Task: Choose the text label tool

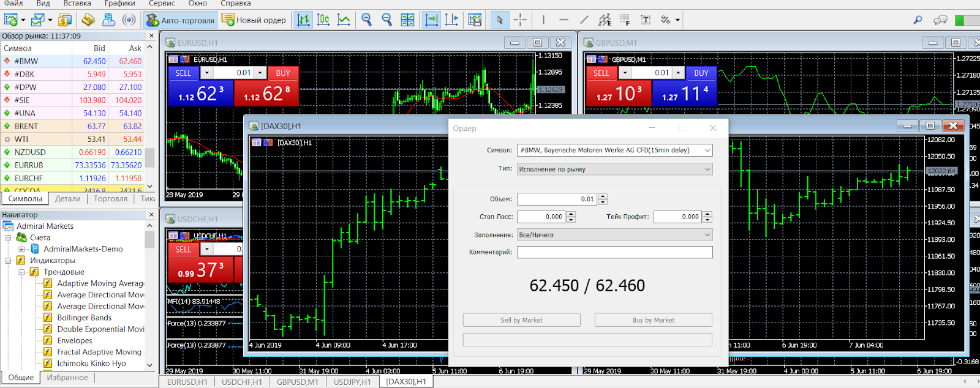Action: click(x=646, y=20)
